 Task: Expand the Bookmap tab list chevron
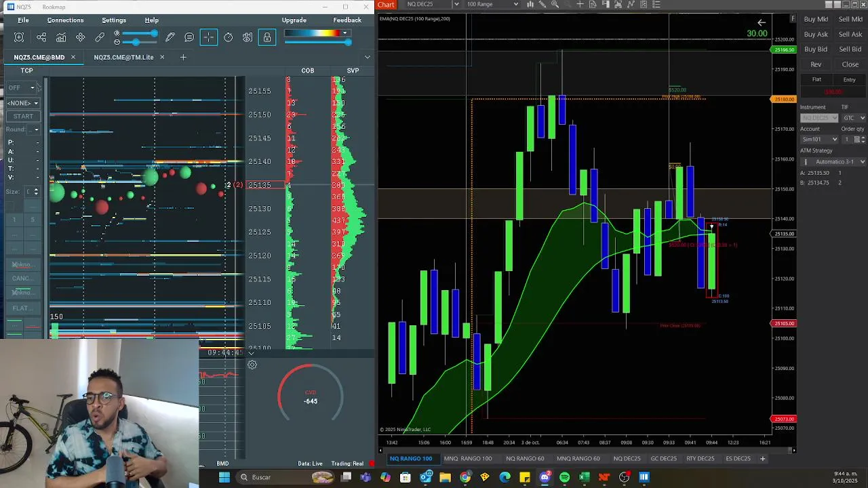[x=368, y=57]
